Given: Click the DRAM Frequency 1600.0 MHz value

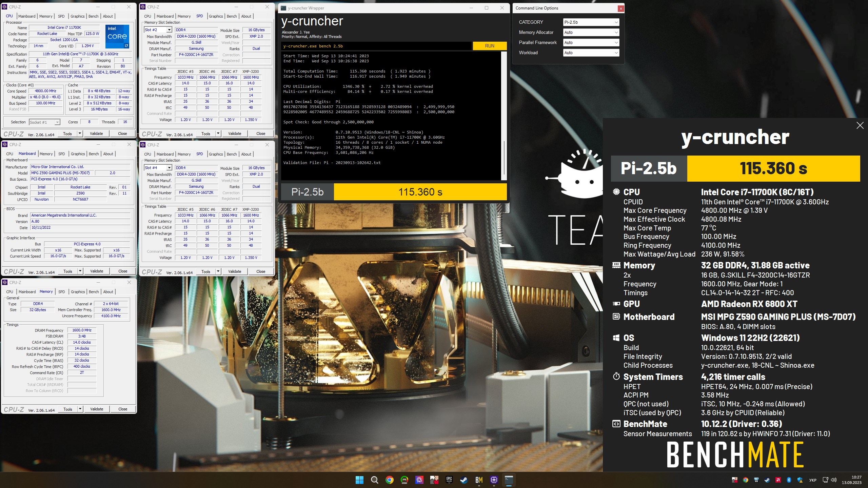Looking at the screenshot, I should [82, 330].
